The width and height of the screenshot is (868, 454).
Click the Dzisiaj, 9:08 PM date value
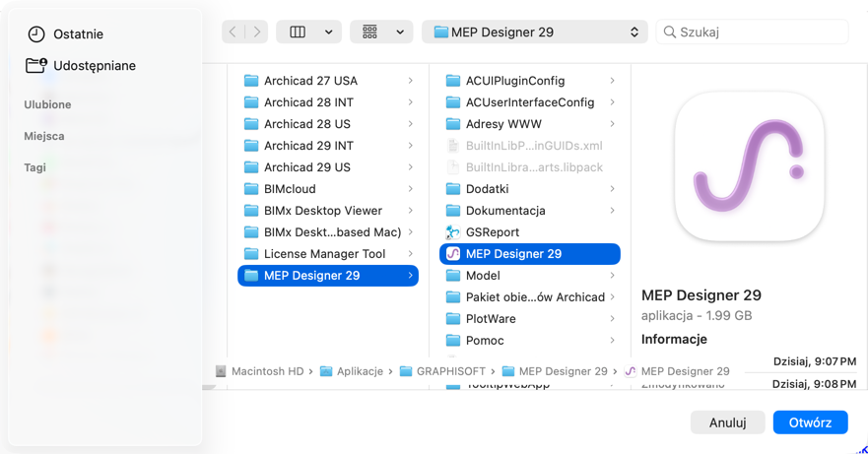click(814, 384)
